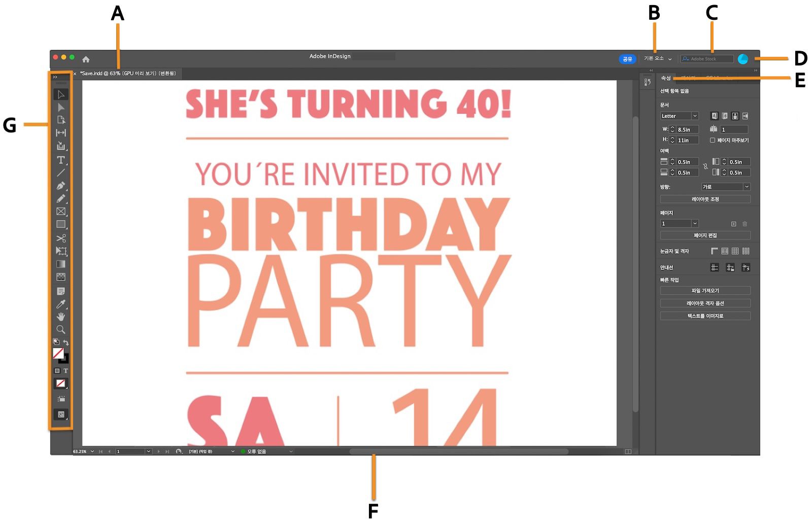
Task: Switch to the 속성 panel tab
Action: [x=666, y=78]
